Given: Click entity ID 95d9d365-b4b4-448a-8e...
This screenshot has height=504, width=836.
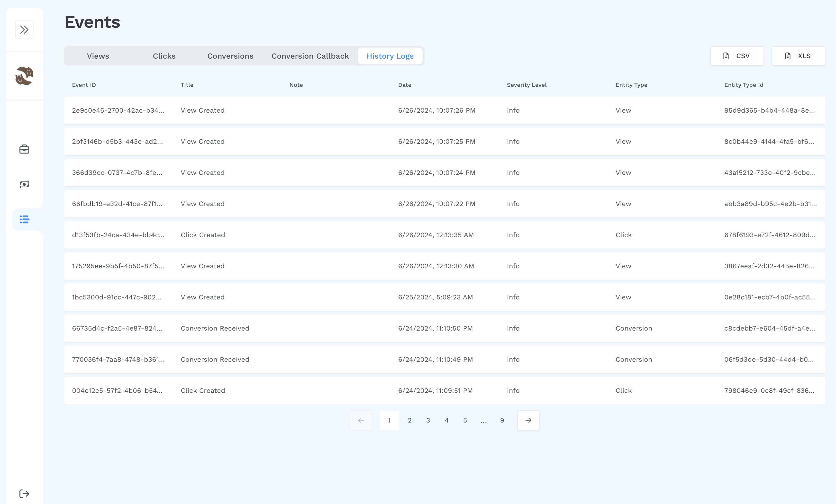Looking at the screenshot, I should (770, 110).
